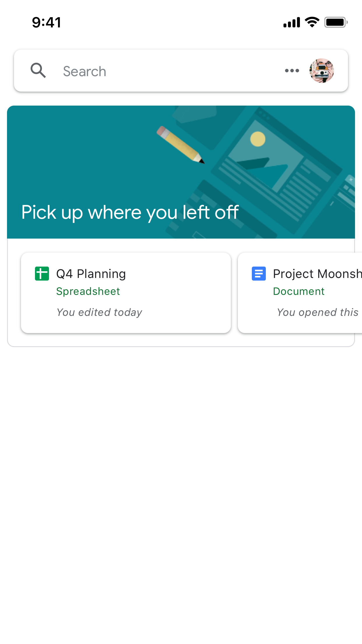Open the three-dot more options menu

292,71
